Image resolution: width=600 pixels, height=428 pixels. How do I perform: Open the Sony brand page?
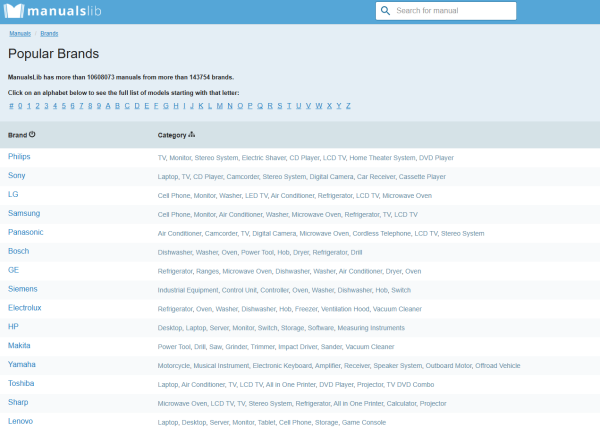click(16, 176)
